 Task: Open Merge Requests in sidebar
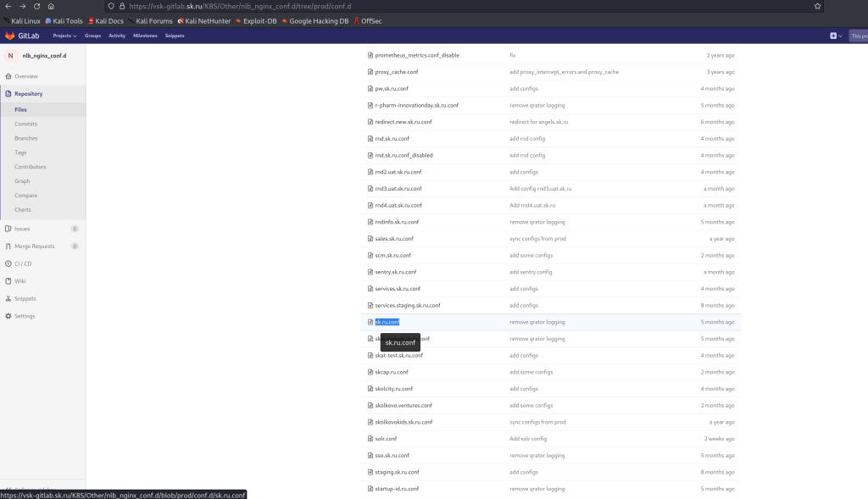[x=34, y=246]
